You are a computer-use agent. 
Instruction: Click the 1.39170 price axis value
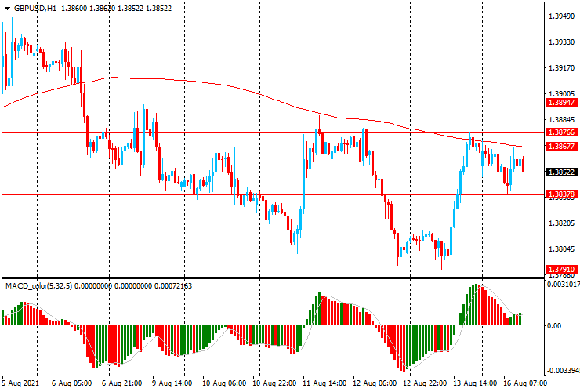click(562, 68)
